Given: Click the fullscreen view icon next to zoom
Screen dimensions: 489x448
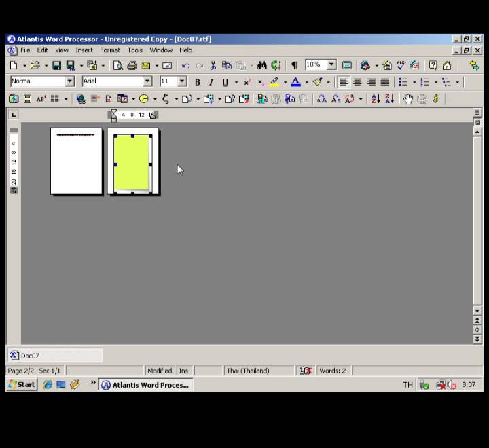Looking at the screenshot, I should pyautogui.click(x=347, y=65).
